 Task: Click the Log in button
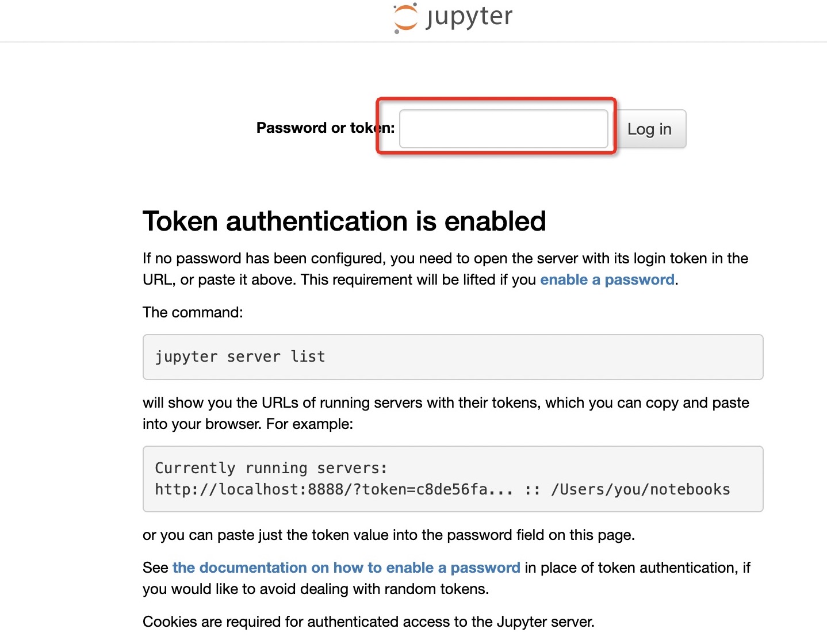649,129
